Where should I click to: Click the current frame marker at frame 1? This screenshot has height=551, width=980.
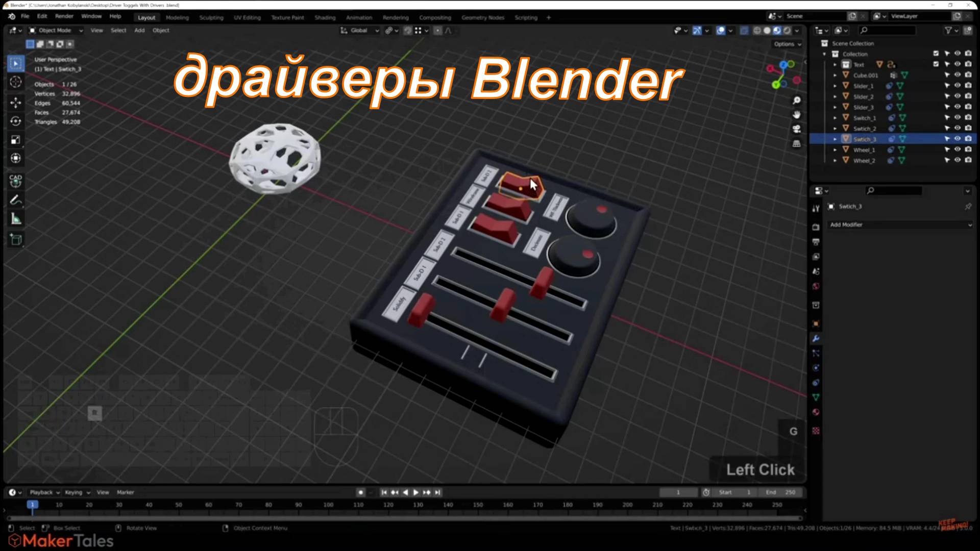click(32, 505)
